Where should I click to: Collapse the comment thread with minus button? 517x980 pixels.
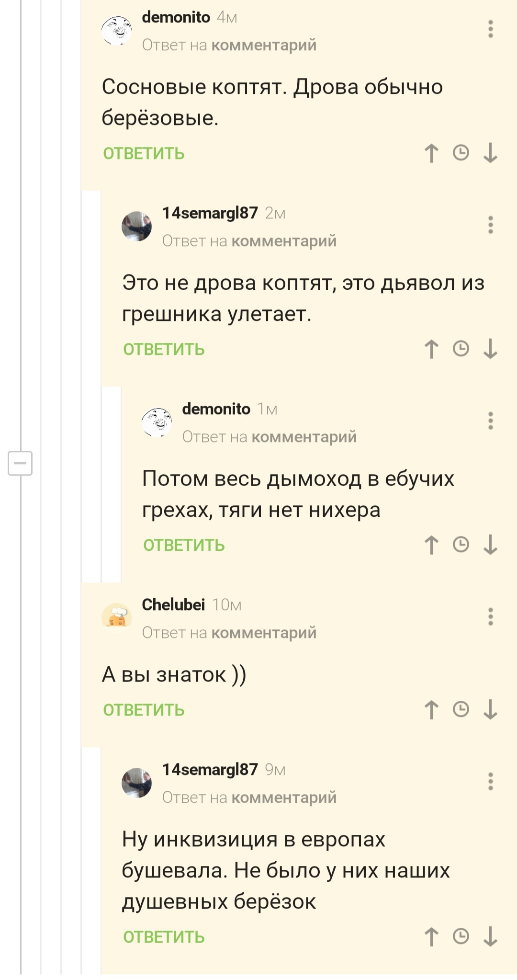click(20, 463)
